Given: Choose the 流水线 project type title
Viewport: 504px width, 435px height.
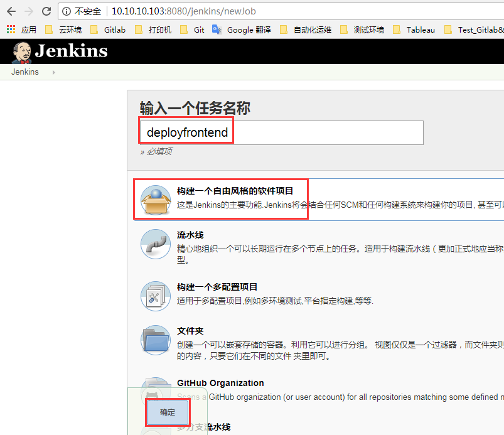Looking at the screenshot, I should point(190,235).
